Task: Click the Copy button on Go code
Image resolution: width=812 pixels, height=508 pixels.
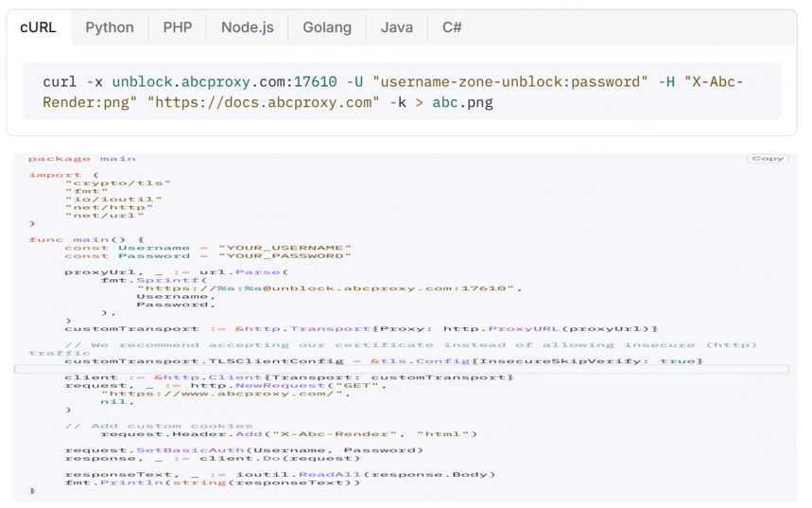Action: 768,159
